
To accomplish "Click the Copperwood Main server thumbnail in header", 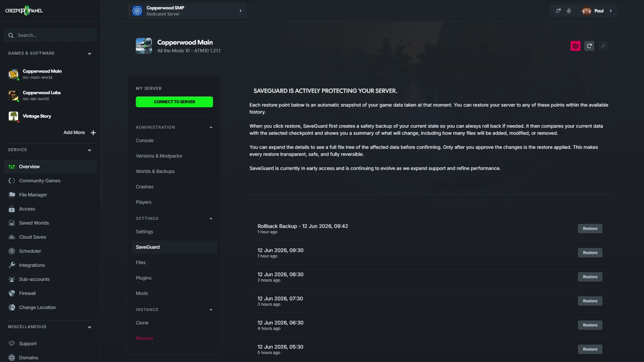I will pyautogui.click(x=144, y=46).
